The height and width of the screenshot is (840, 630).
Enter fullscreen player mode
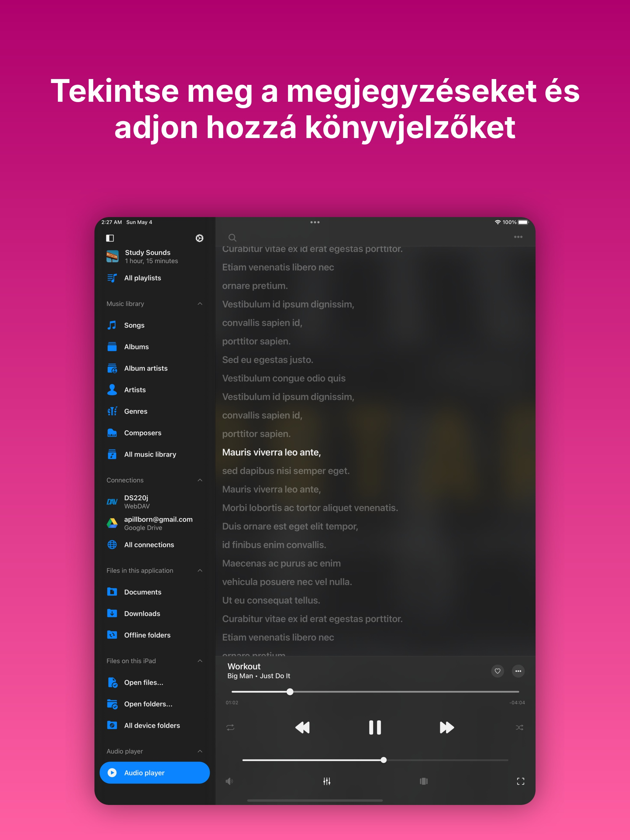point(520,781)
